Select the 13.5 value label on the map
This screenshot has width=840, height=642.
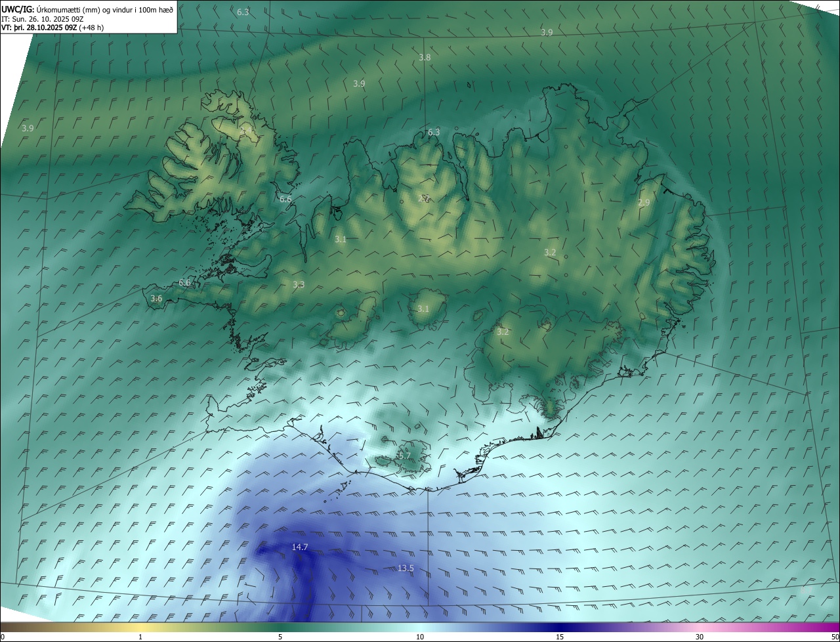tap(406, 568)
